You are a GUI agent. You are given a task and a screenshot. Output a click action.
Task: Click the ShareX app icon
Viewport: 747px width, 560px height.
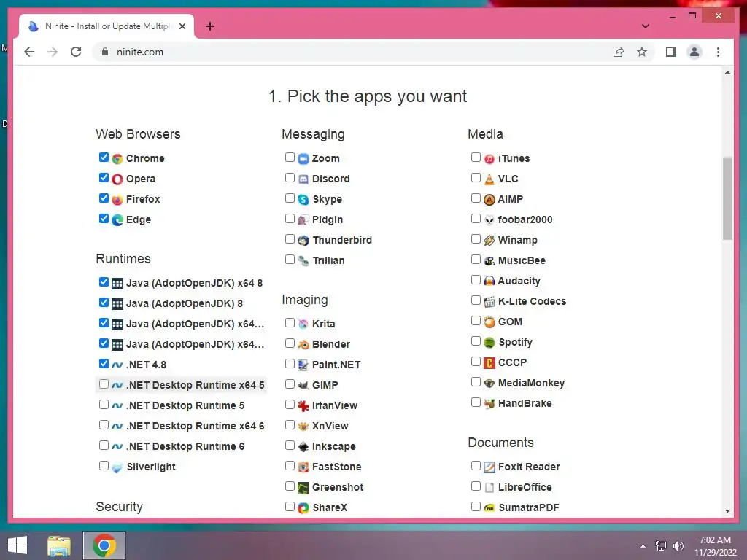303,508
